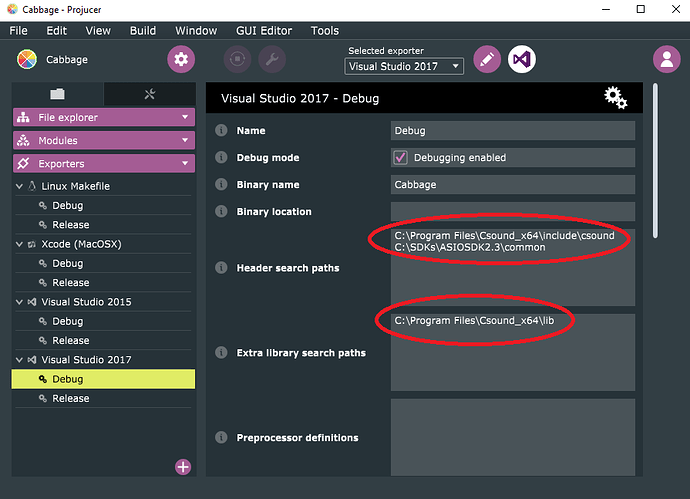
Task: Click info icon beside Binary location
Action: coord(221,211)
